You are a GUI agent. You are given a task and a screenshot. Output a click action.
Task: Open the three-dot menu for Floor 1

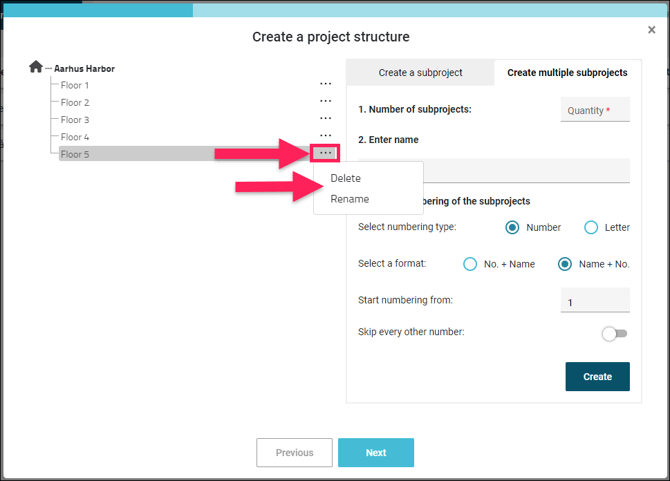[x=325, y=85]
